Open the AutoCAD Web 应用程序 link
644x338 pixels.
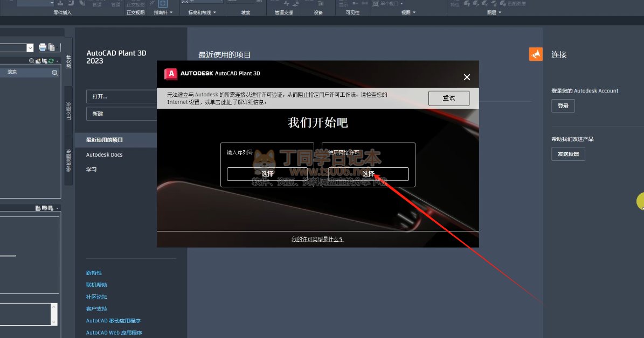(114, 333)
